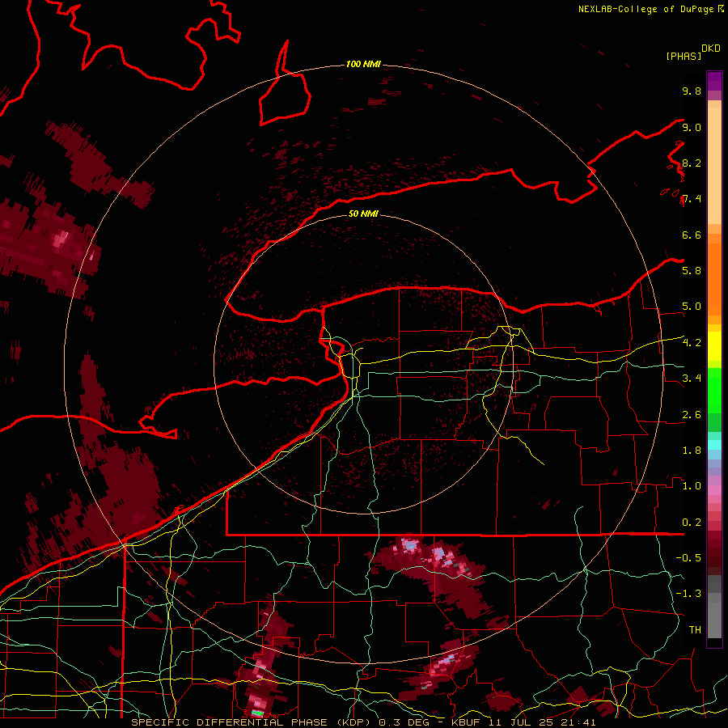Screen dimensions: 728x728
Task: Click the 100 NMI range ring label
Action: coord(363,64)
